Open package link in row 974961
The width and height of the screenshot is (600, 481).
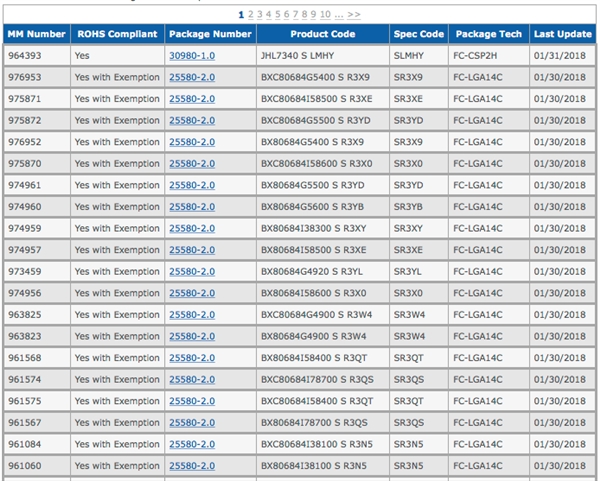[192, 185]
